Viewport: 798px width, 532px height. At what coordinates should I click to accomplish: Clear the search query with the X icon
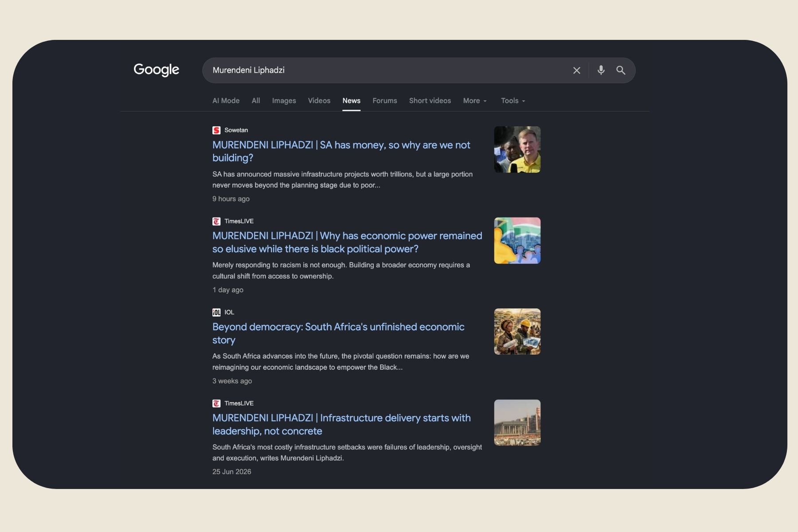point(576,70)
